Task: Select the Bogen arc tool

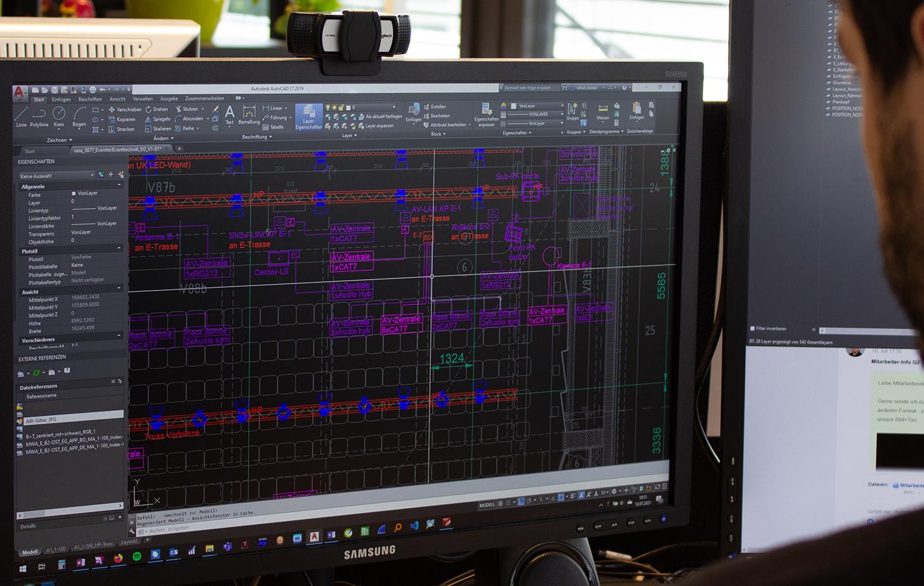Action: click(79, 117)
